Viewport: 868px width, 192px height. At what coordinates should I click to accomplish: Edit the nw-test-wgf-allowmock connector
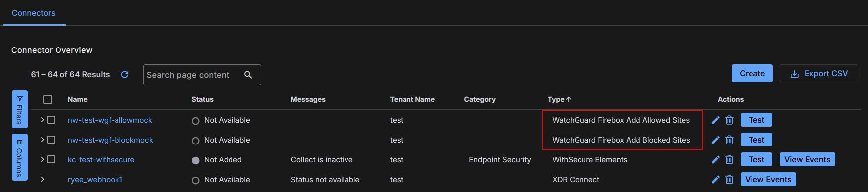[715, 120]
